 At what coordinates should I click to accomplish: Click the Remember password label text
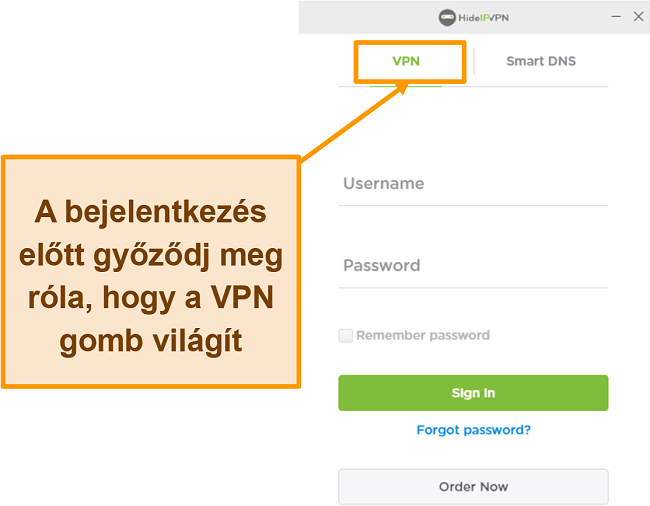(x=423, y=335)
